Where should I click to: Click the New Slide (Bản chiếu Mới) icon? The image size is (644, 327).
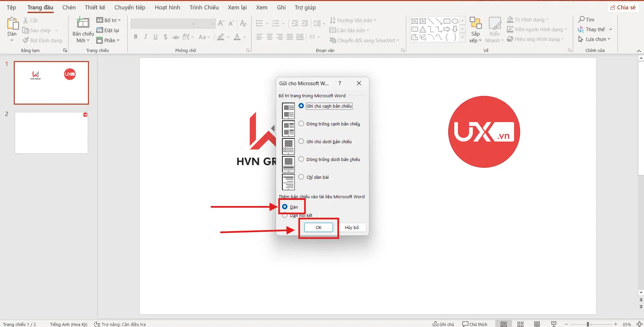[83, 24]
